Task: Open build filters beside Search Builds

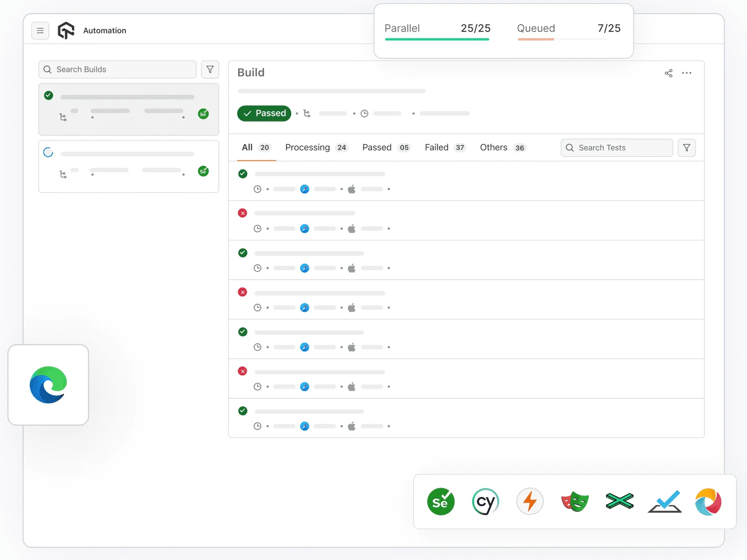Action: (x=210, y=69)
